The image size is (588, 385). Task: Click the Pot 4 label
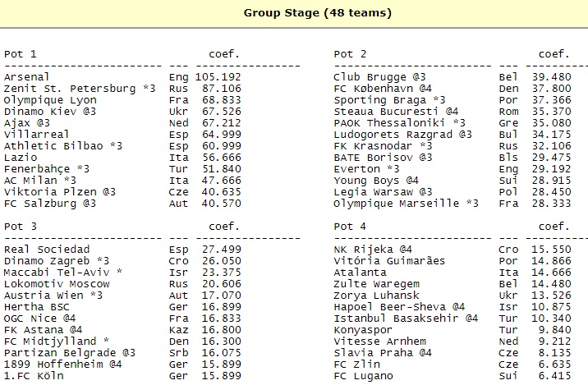[x=350, y=227]
